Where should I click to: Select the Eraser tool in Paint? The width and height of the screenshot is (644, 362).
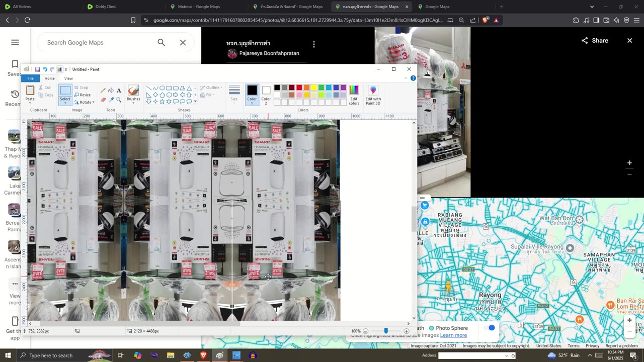(103, 100)
